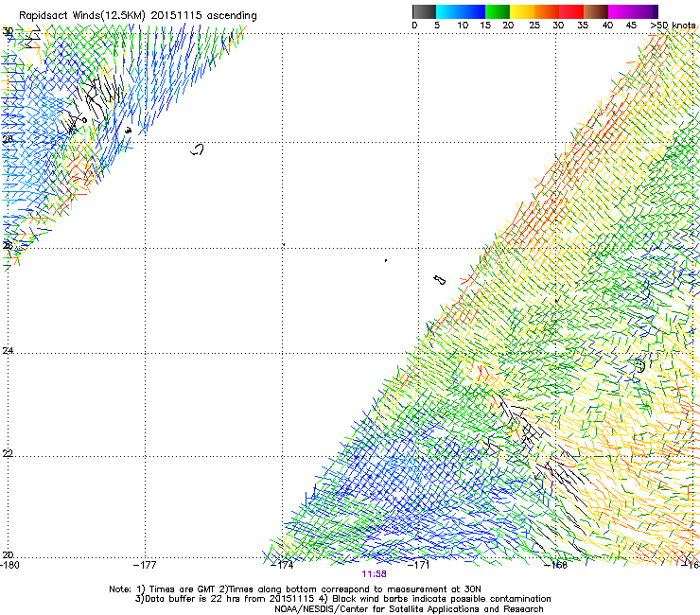This screenshot has width=700, height=615.
Task: Click the small island outline near -171 longitude
Action: 440,280
